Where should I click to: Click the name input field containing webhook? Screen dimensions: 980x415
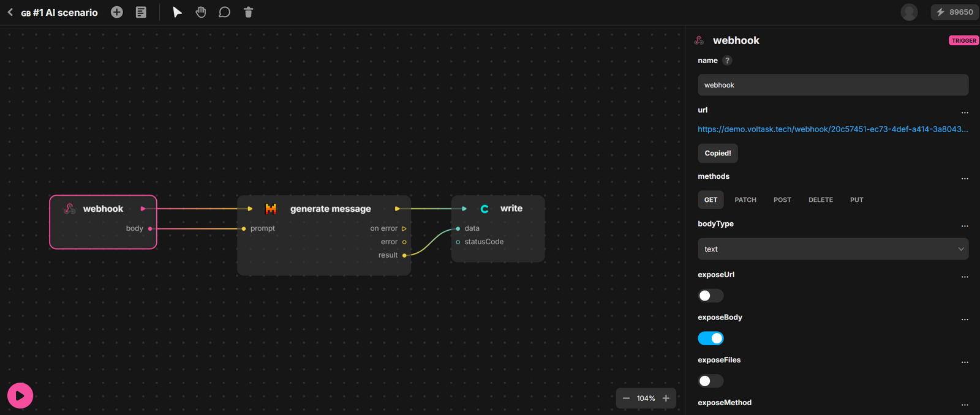[x=833, y=85]
